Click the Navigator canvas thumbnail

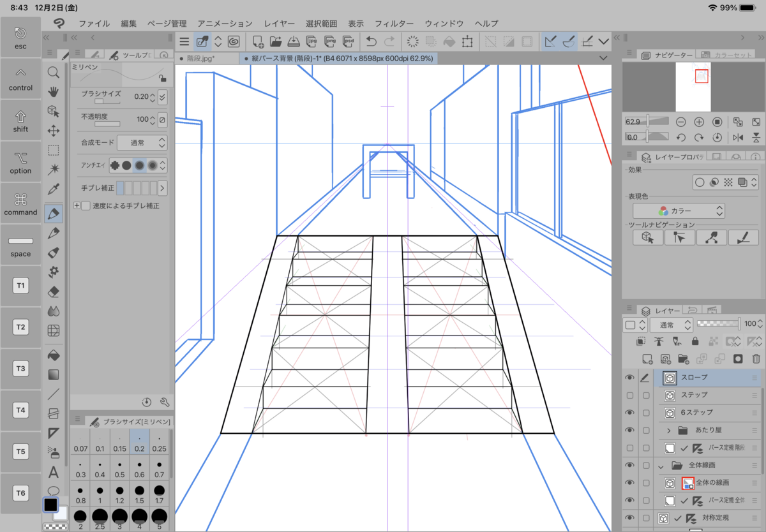point(693,87)
